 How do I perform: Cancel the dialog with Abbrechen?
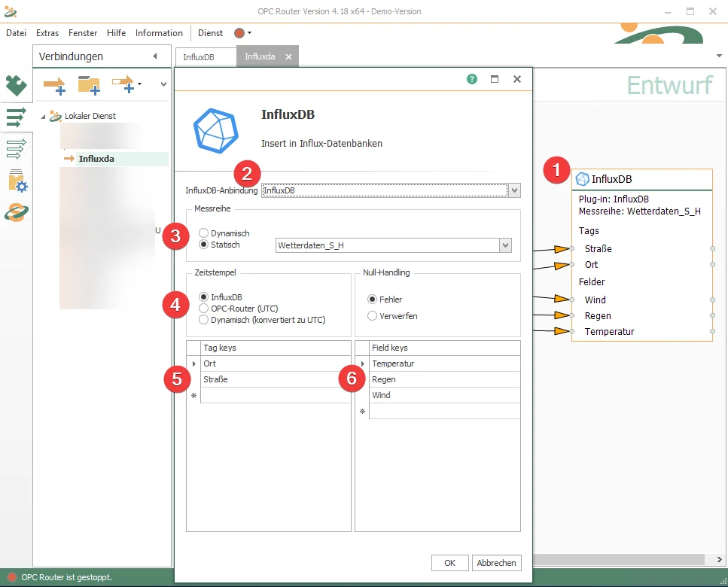496,563
